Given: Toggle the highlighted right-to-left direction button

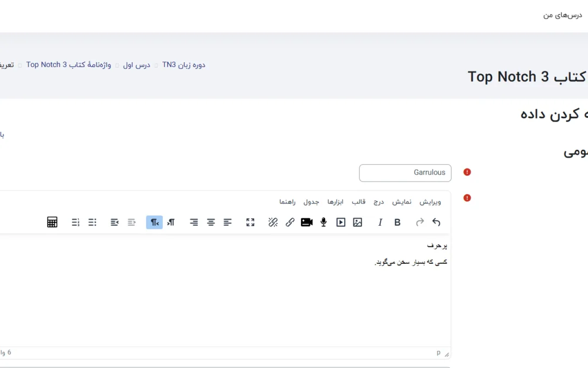Looking at the screenshot, I should coord(155,222).
